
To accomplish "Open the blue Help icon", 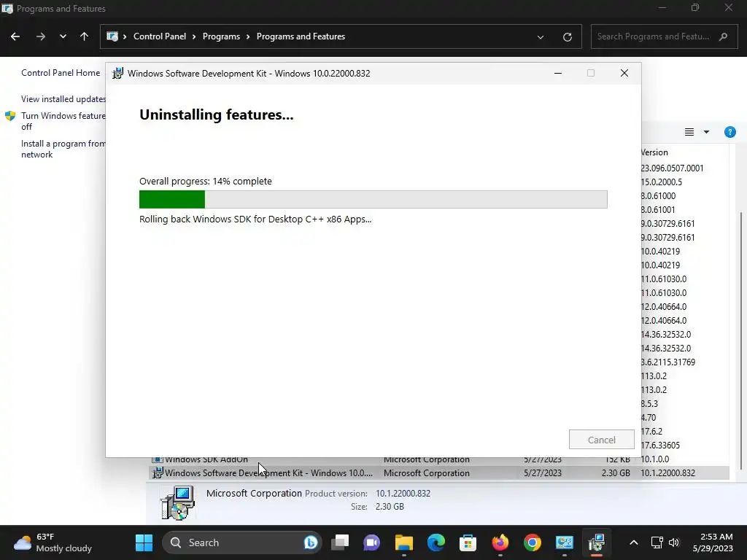I will tap(729, 132).
